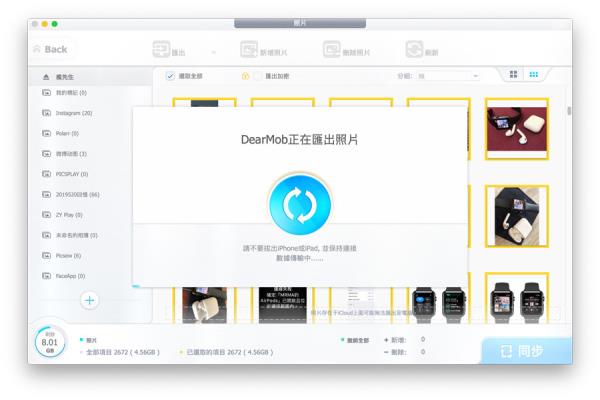Screen dimensions: 600x400
Task: Open the group-by dropdown
Action: coord(447,76)
